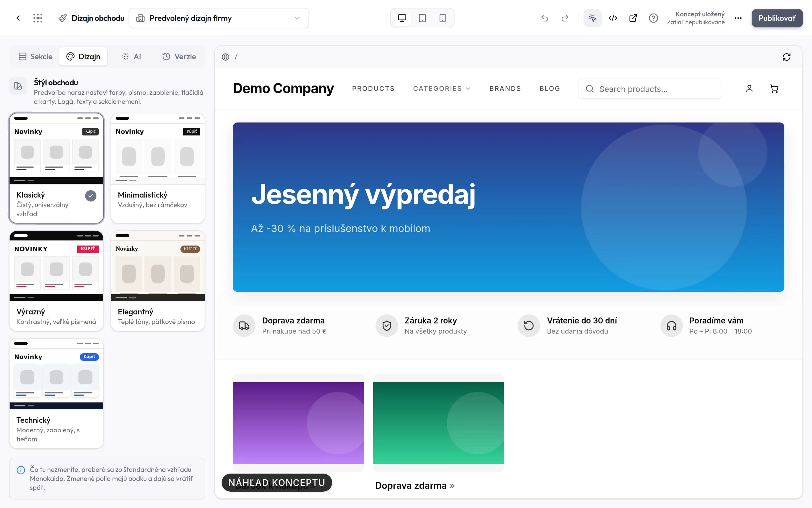Reload the preview with the refresh icon
Image resolution: width=812 pixels, height=508 pixels.
(787, 57)
